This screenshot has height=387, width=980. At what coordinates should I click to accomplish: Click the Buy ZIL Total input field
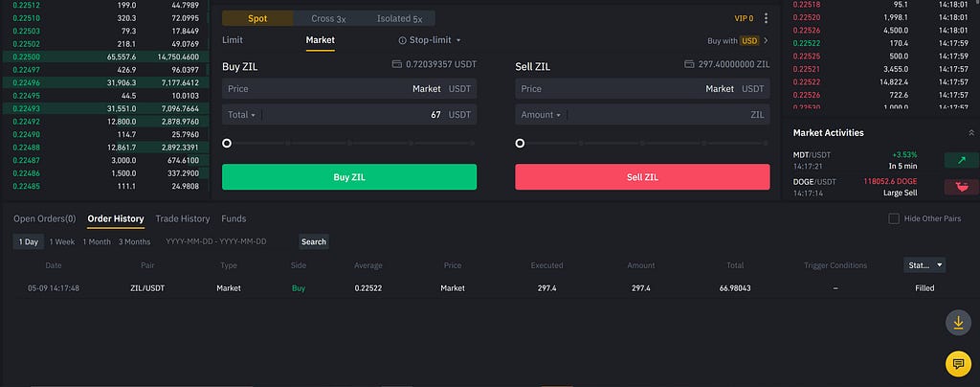[x=349, y=115]
